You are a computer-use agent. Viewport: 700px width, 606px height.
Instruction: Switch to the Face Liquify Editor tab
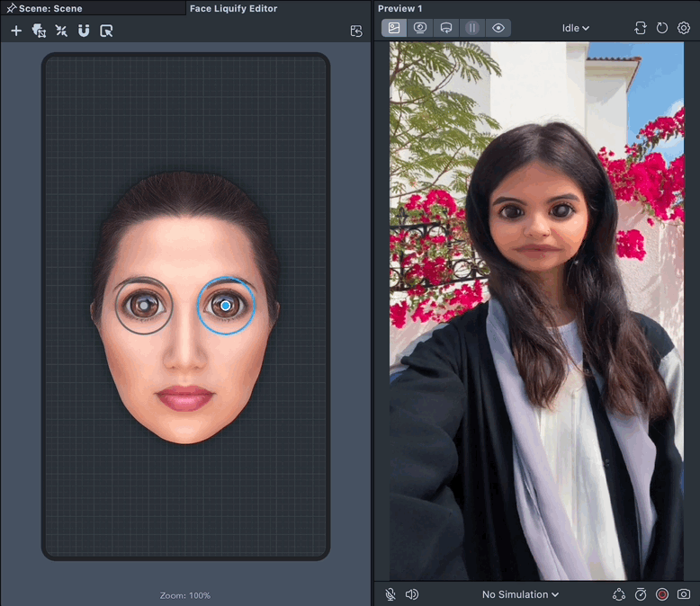pos(233,8)
